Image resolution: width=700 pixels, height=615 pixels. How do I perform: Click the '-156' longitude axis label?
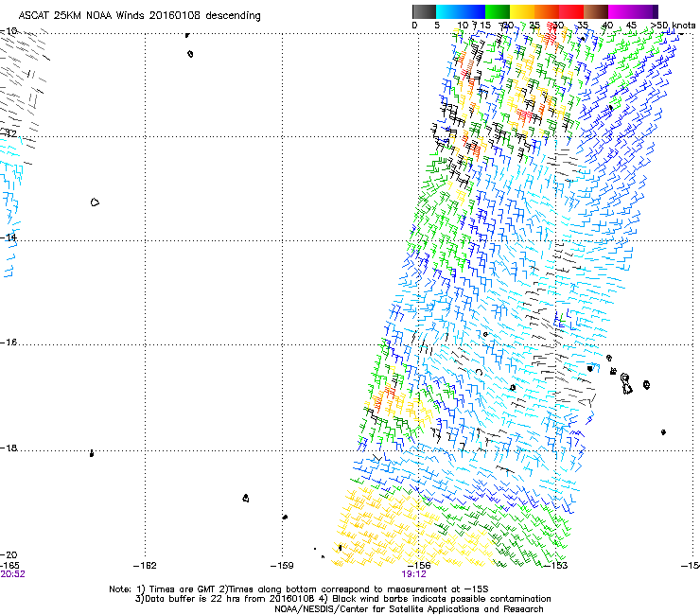(418, 566)
